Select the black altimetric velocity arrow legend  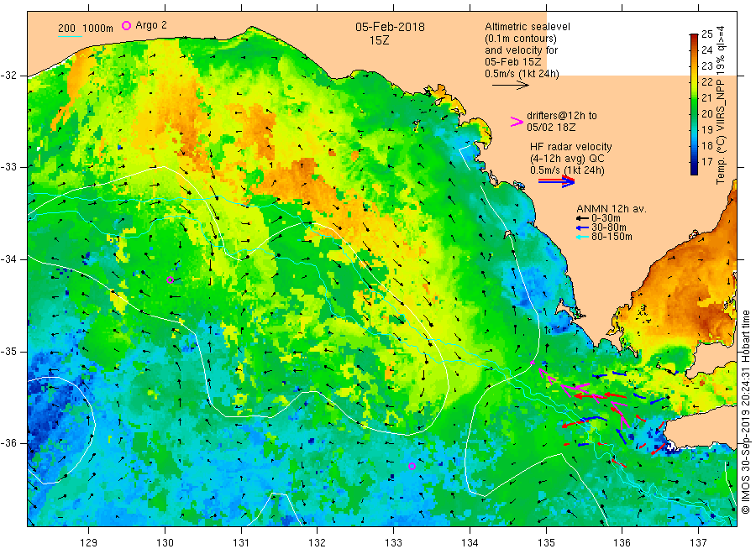pyautogui.click(x=510, y=86)
